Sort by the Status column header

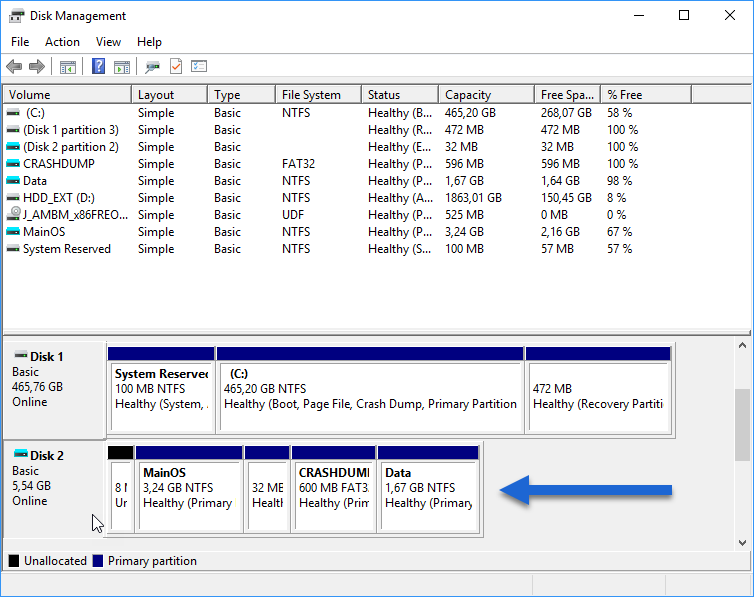(x=400, y=95)
